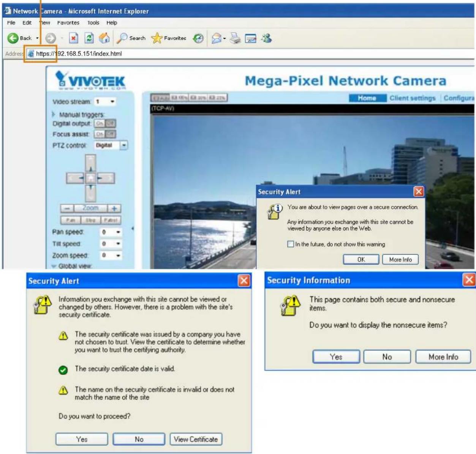Click the Forward arrow button
This screenshot has height=454, width=476.
(x=51, y=38)
